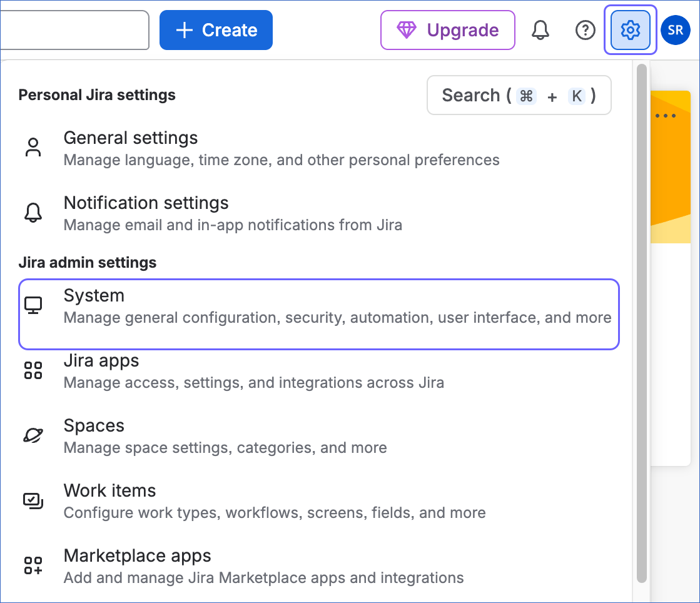Click 'Manage email and in-app notifications from Jira'
Viewport: 700px width, 603px height.
tap(233, 225)
